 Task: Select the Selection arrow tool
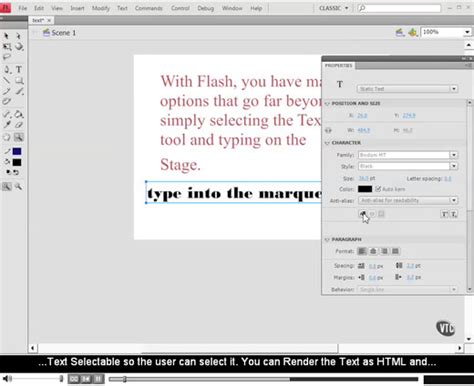pyautogui.click(x=6, y=36)
